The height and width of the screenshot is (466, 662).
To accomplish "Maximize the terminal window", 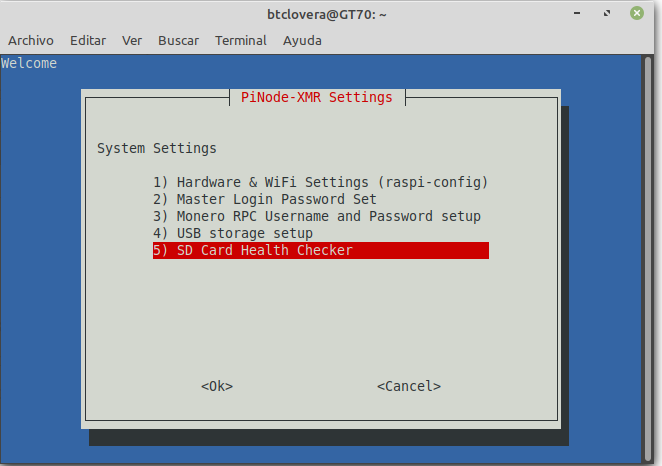I will click(607, 14).
